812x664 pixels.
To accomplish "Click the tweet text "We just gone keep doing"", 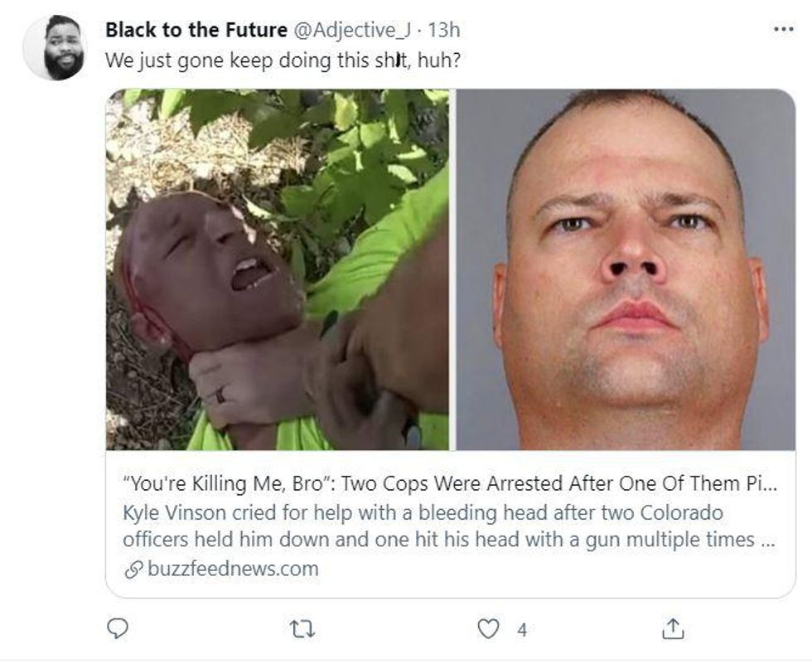I will [219, 61].
